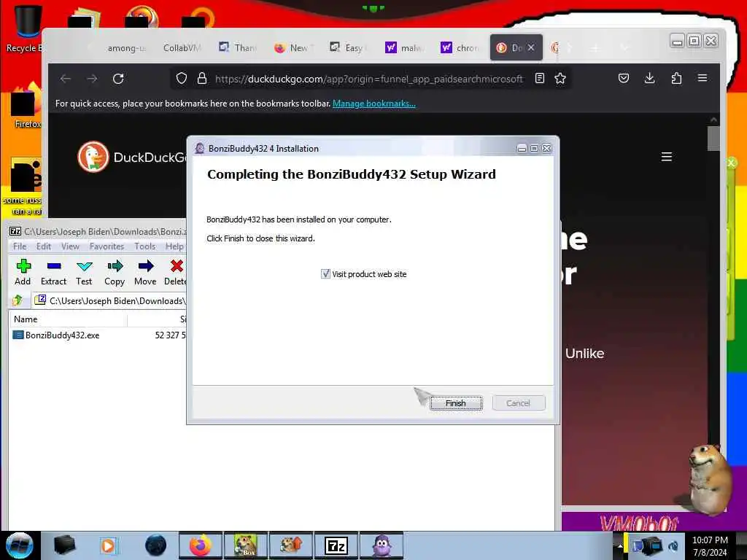The width and height of the screenshot is (747, 560).
Task: Toggle reader view in the Firefox address bar
Action: [x=540, y=78]
